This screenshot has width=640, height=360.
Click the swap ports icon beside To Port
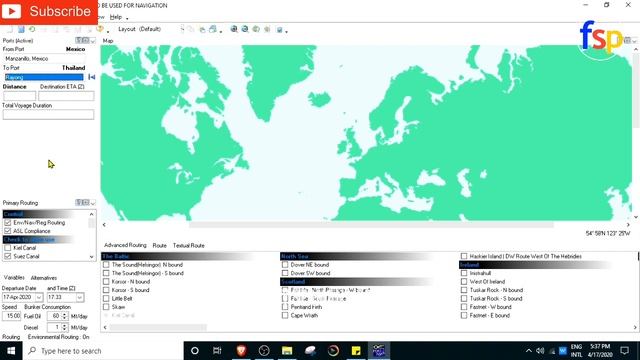pos(91,77)
